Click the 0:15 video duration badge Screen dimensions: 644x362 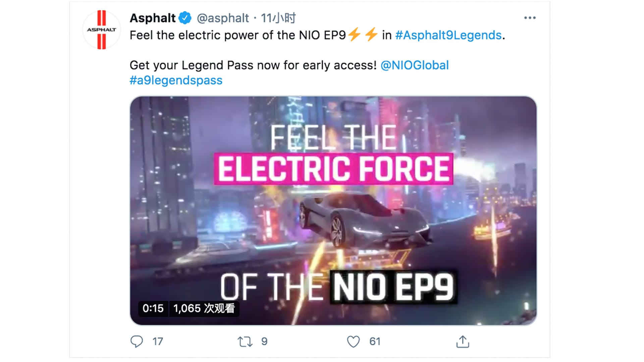pyautogui.click(x=153, y=308)
